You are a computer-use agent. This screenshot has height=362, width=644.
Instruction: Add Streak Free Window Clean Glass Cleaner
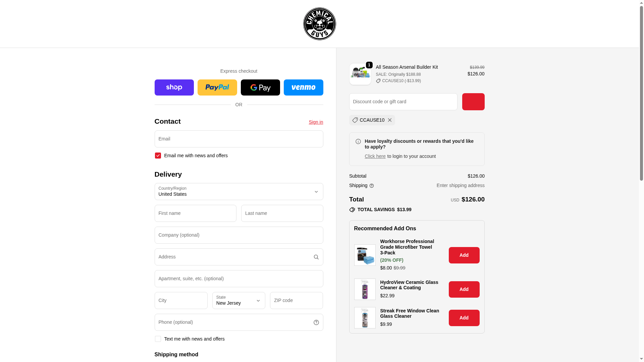464,318
